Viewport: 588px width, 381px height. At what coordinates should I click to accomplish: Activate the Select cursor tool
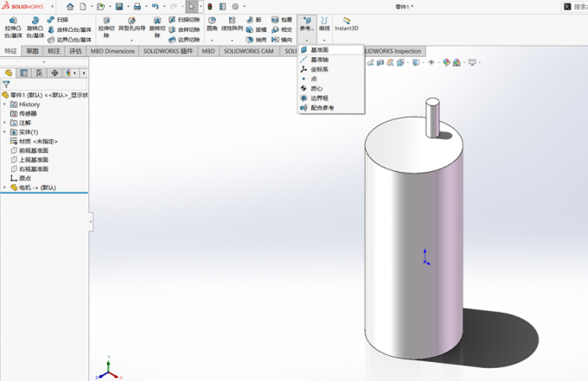point(191,6)
